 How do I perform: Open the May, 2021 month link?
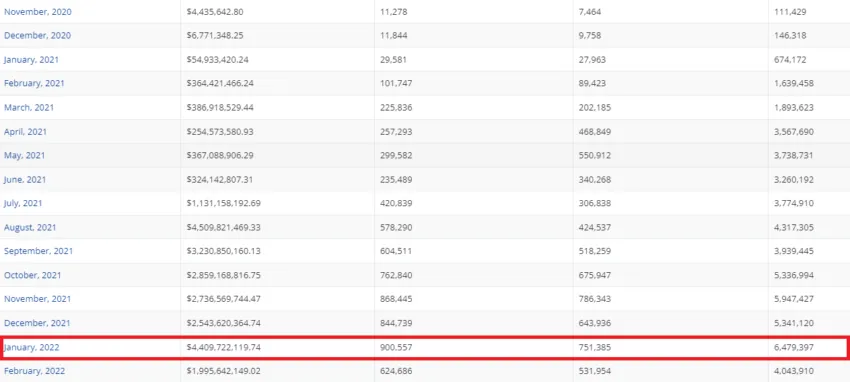(24, 156)
